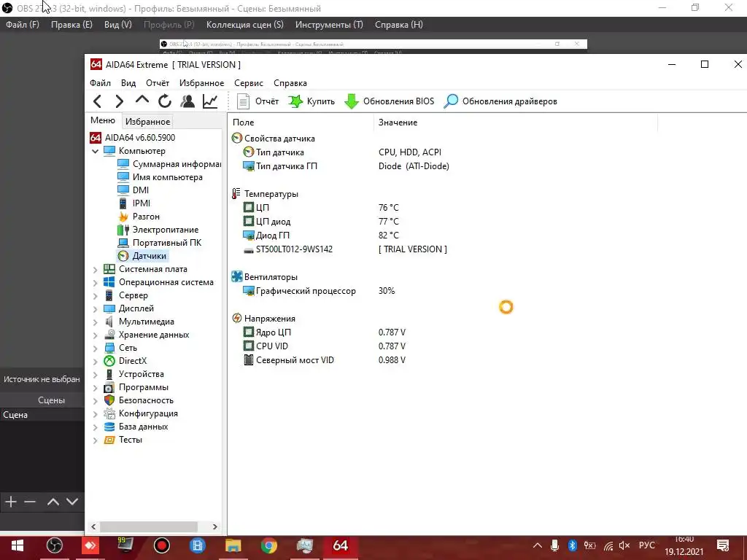This screenshot has width=747, height=560.
Task: Expand the Мультимедиа tree node
Action: [95, 322]
